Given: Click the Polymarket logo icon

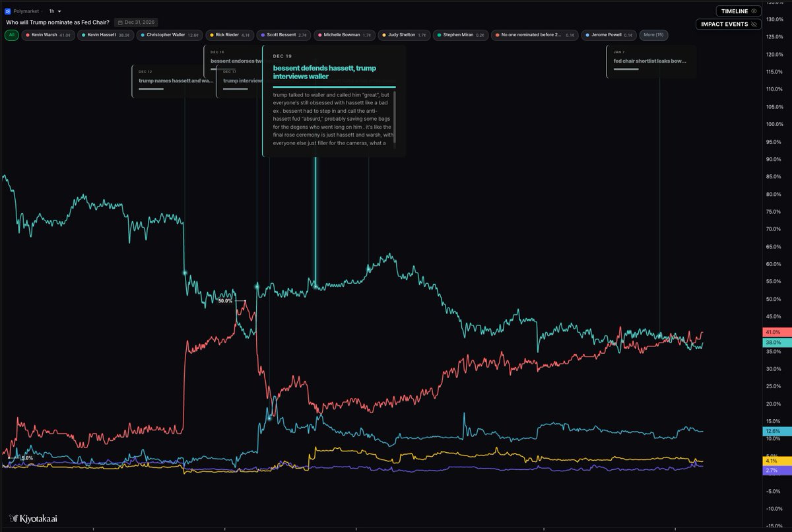Looking at the screenshot, I should click(x=8, y=11).
